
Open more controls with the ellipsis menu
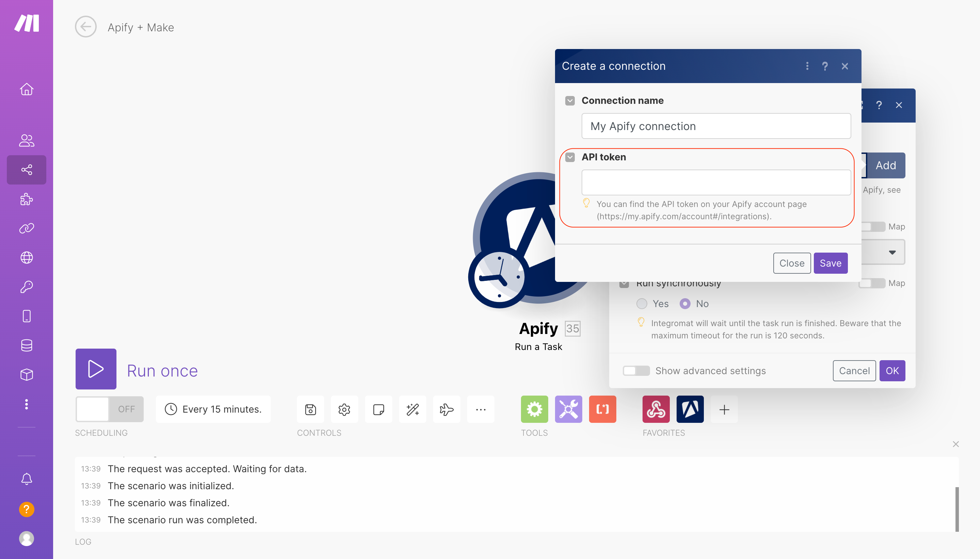[480, 409]
